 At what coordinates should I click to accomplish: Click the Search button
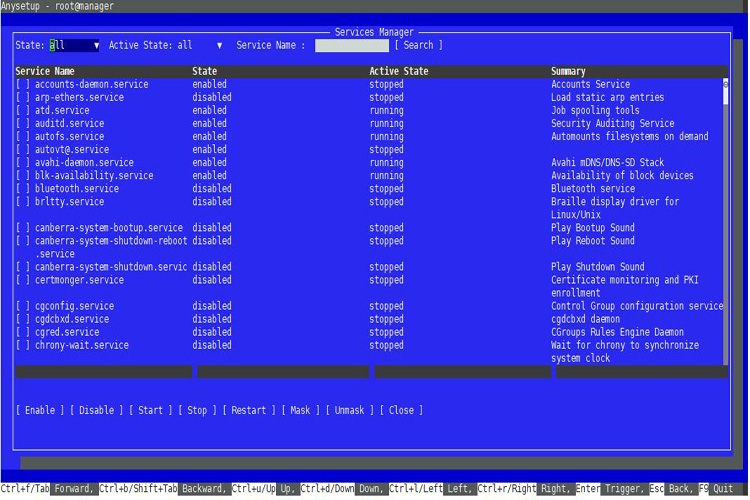pyautogui.click(x=419, y=45)
